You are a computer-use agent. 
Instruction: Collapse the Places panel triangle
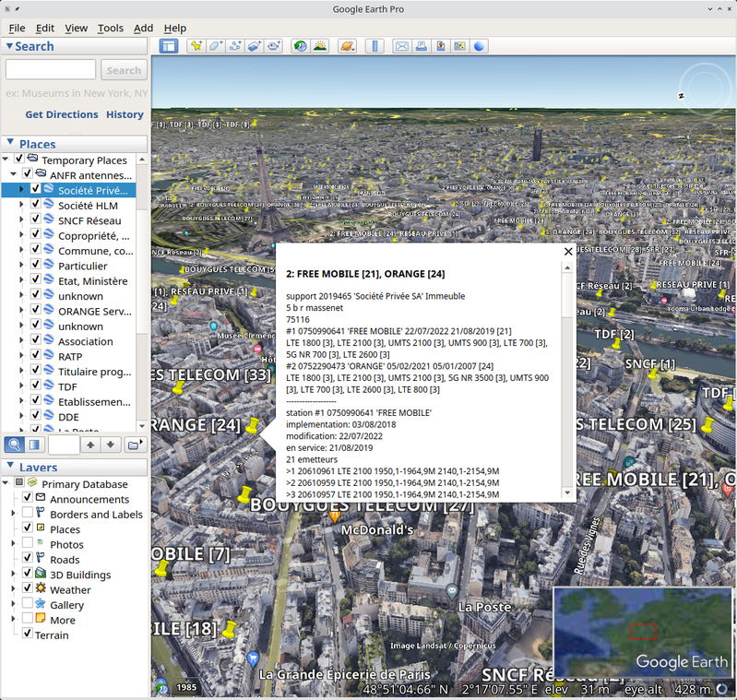click(x=10, y=141)
